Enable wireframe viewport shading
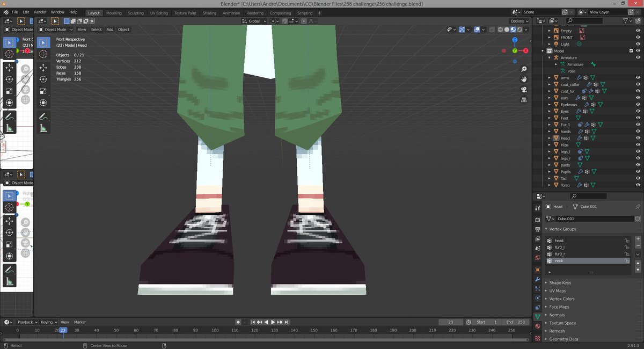644x349 pixels. point(501,30)
